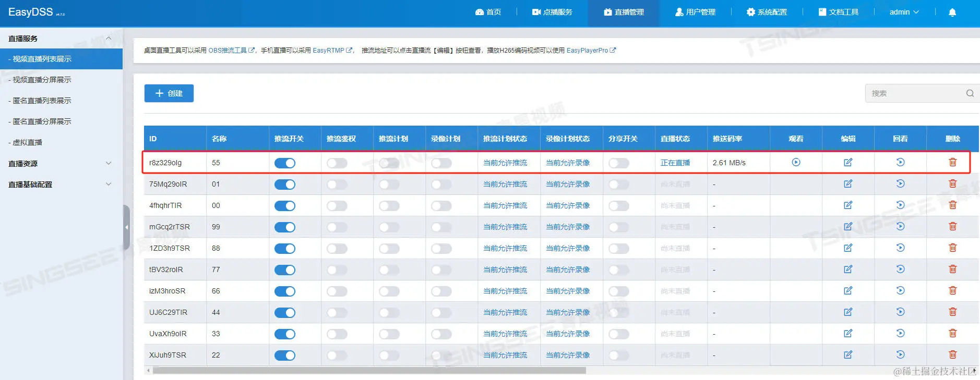Screen dimensions: 980x380
Task: Edit the mGcq2rTSR stream row
Action: (848, 226)
